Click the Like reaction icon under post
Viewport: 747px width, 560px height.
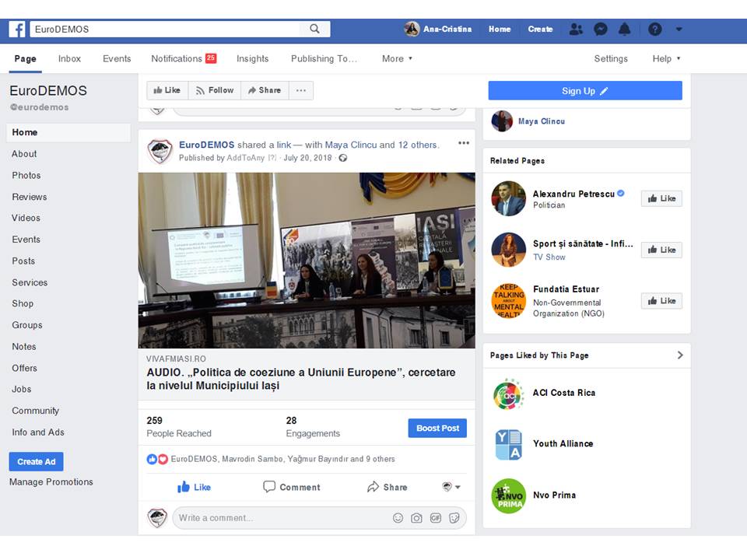[152, 459]
